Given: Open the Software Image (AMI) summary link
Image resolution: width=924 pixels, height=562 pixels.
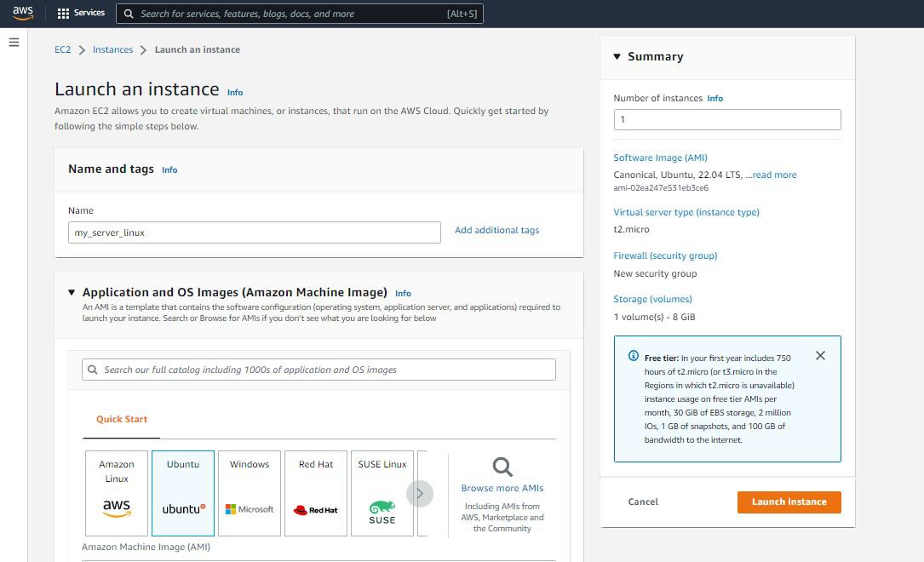Looking at the screenshot, I should (660, 158).
